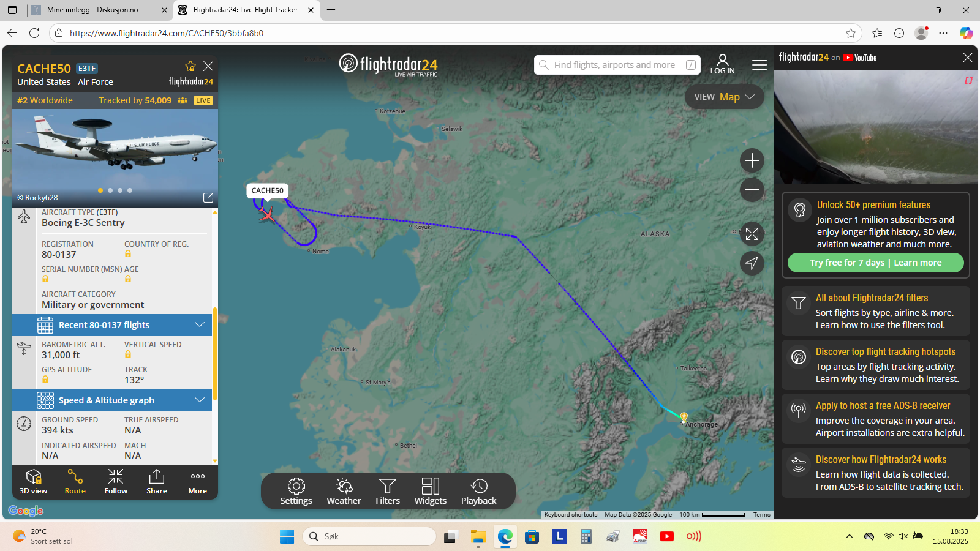The image size is (980, 551).
Task: Open the VIEW Map dropdown
Action: point(724,97)
